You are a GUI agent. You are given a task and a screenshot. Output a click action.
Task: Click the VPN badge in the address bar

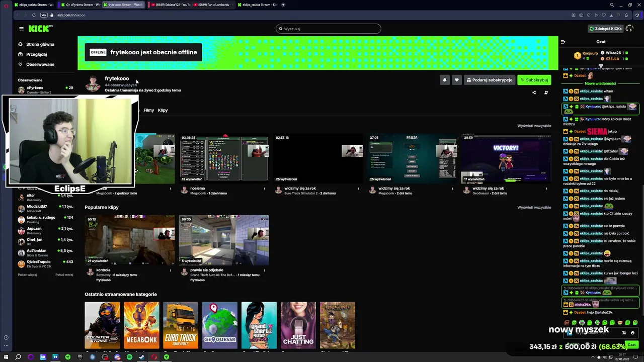(x=44, y=15)
